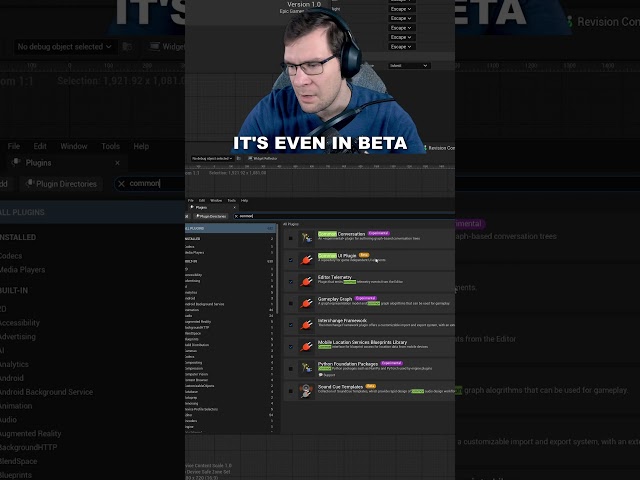Open the No debug object selected dropdown

click(212, 158)
